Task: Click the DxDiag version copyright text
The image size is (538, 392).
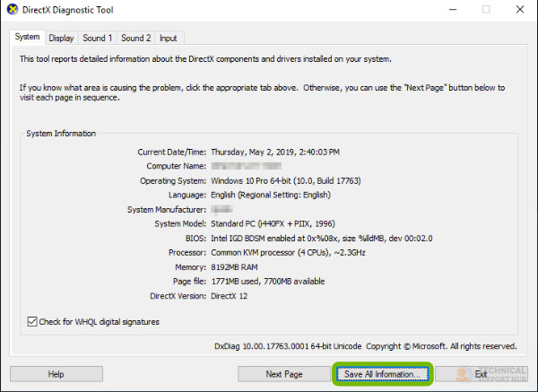Action: [x=366, y=346]
